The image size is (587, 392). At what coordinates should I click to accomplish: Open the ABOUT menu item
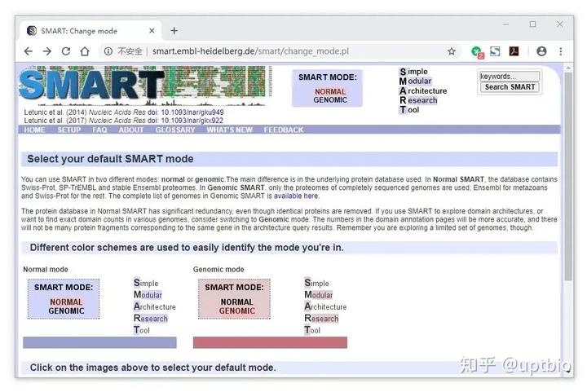(x=131, y=130)
